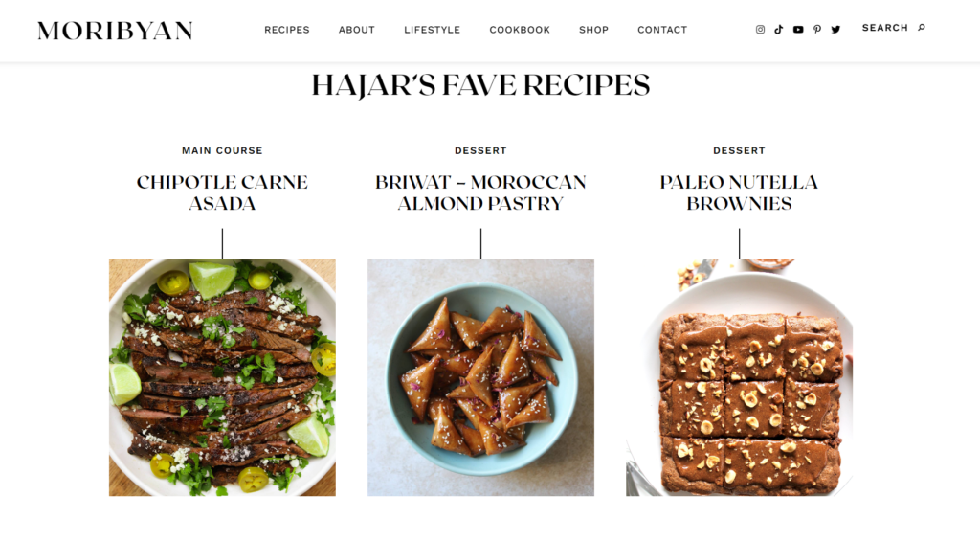Open the Twitter social icon
The width and height of the screenshot is (980, 541).
(x=835, y=30)
